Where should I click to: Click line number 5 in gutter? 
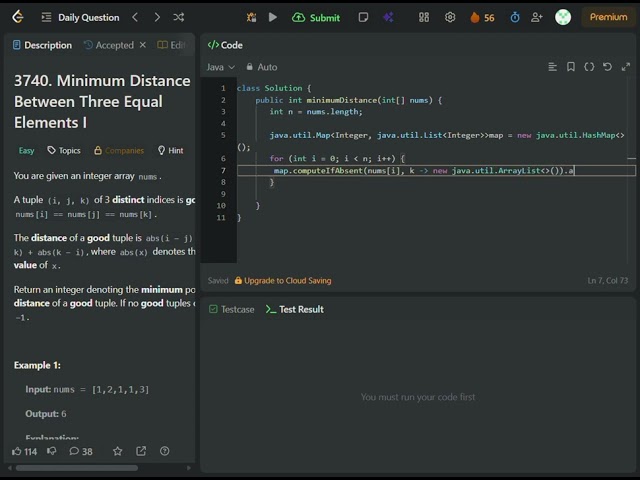pyautogui.click(x=223, y=135)
